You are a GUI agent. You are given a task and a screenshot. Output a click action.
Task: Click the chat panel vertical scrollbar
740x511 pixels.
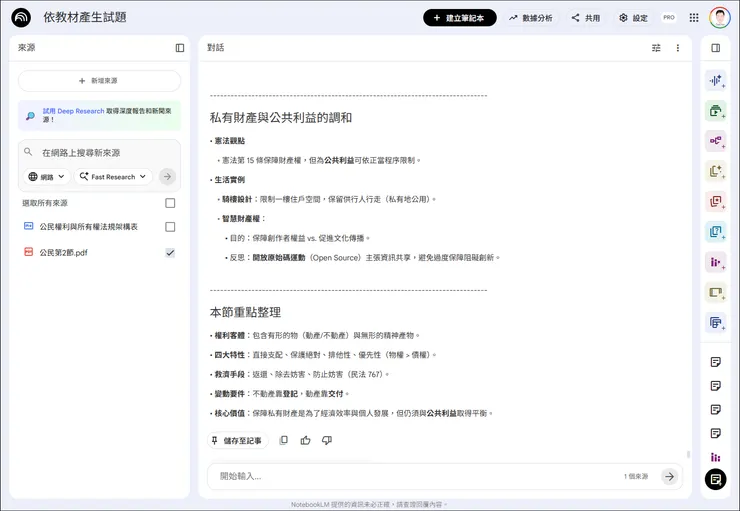pyautogui.click(x=689, y=454)
